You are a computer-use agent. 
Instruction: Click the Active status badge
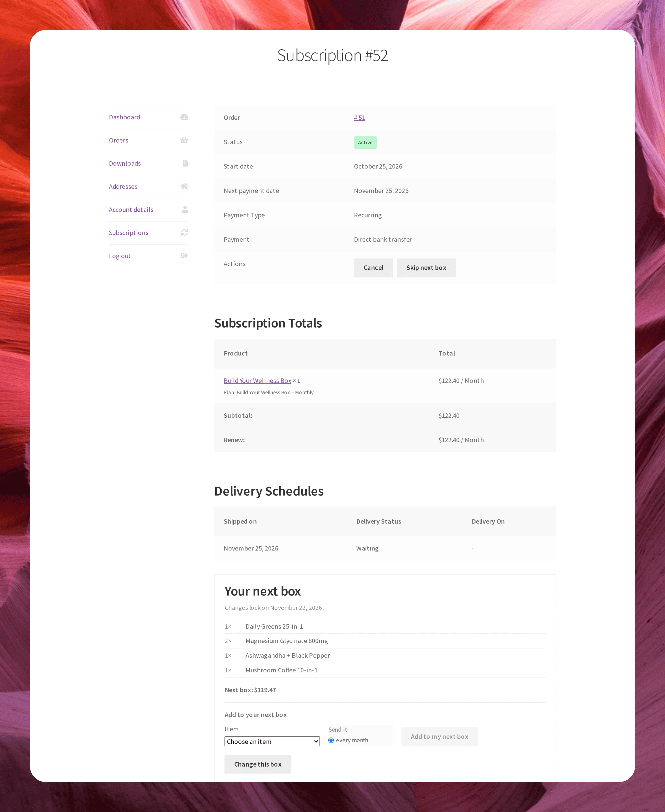click(x=365, y=142)
